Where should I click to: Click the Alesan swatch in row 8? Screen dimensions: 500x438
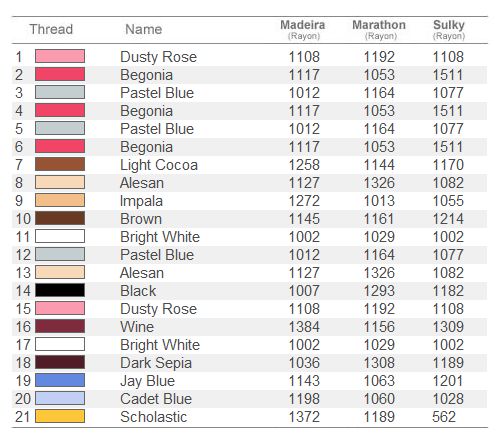(60, 182)
